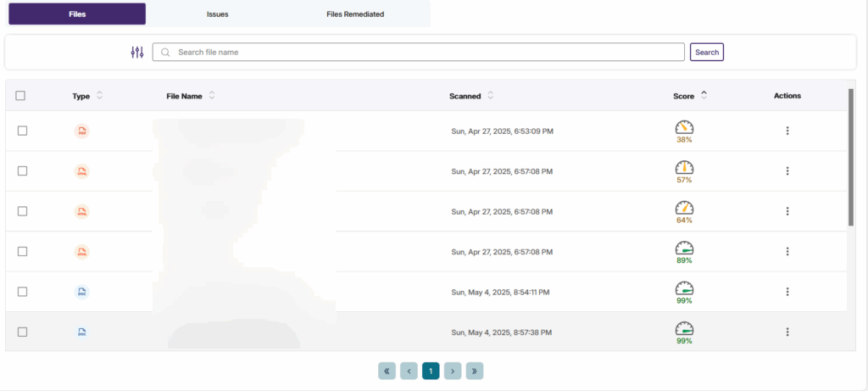Viewport: 868px width, 391px height.
Task: Click the Actions column header
Action: pos(787,96)
